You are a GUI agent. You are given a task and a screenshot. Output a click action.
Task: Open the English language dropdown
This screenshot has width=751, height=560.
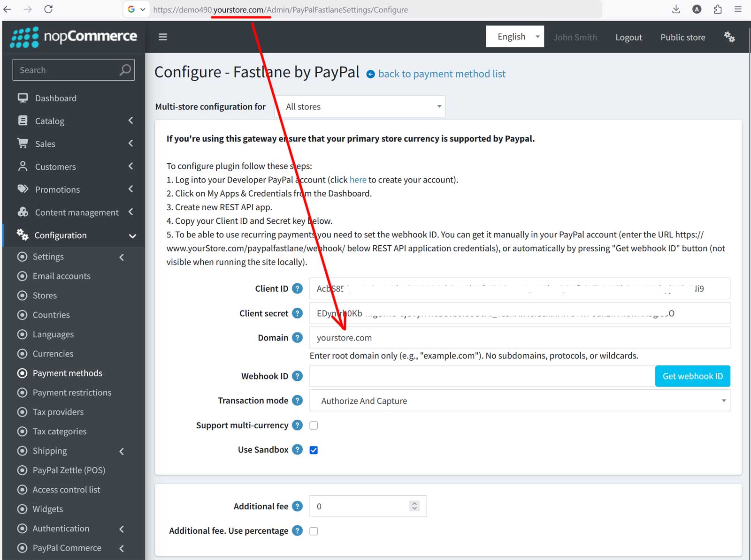click(514, 37)
